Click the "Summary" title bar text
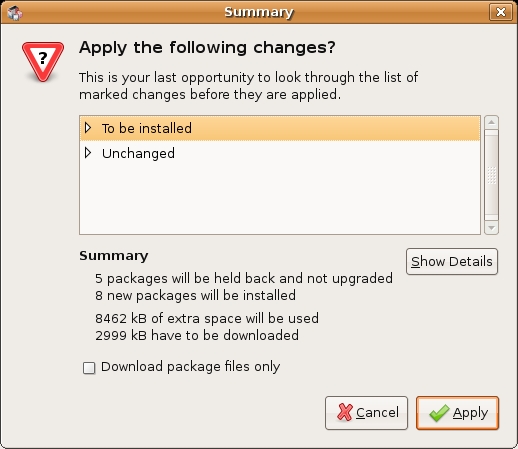 pyautogui.click(x=259, y=12)
